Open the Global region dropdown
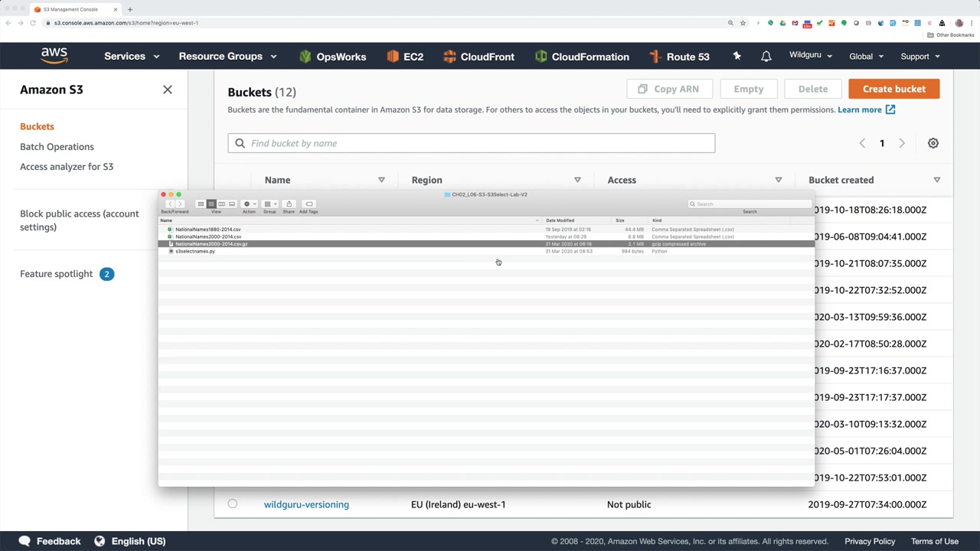This screenshot has height=551, width=980. click(866, 57)
